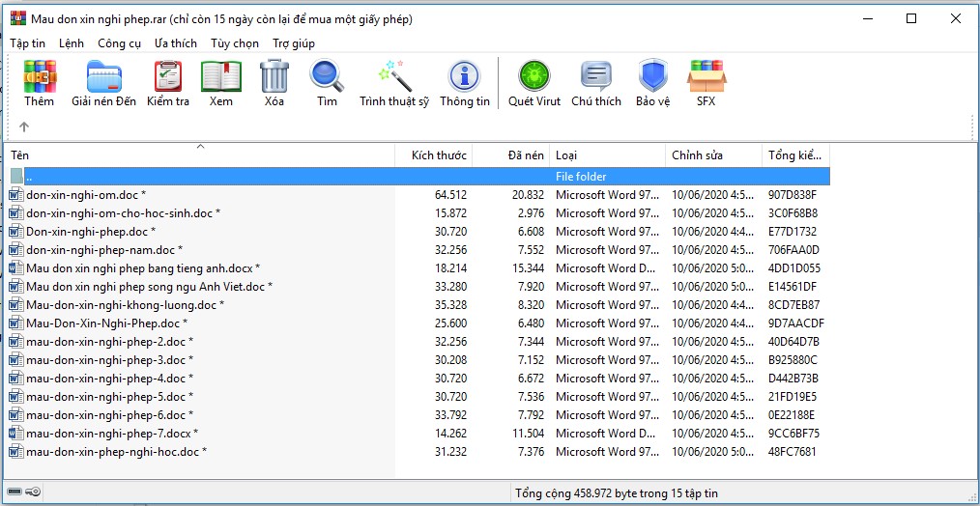
Task: Select Don-xin-nghi-phep.doc file
Action: [x=419, y=232]
